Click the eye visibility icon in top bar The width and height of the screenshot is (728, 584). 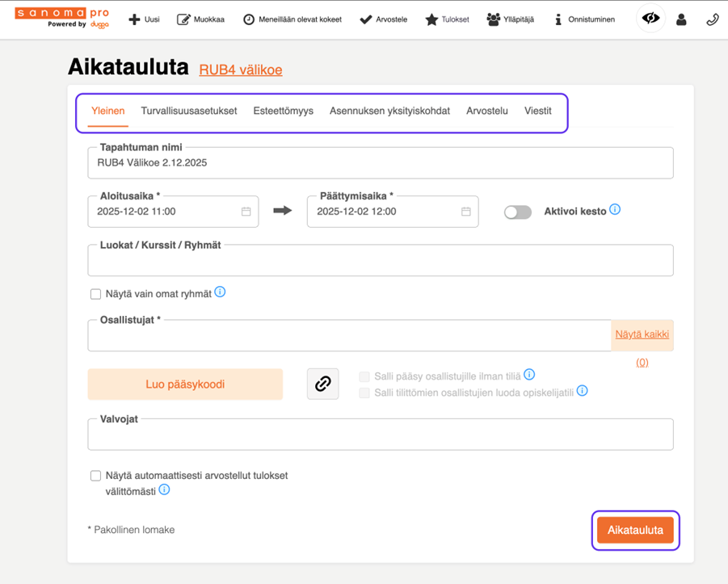tap(650, 19)
